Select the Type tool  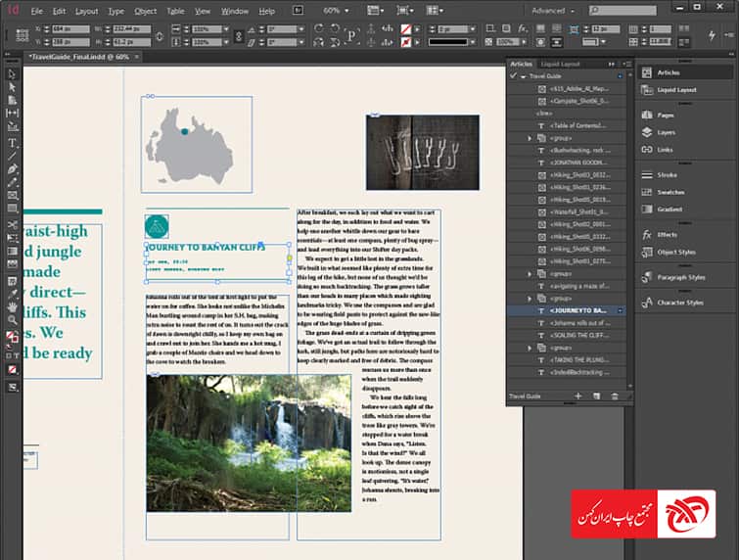point(12,142)
